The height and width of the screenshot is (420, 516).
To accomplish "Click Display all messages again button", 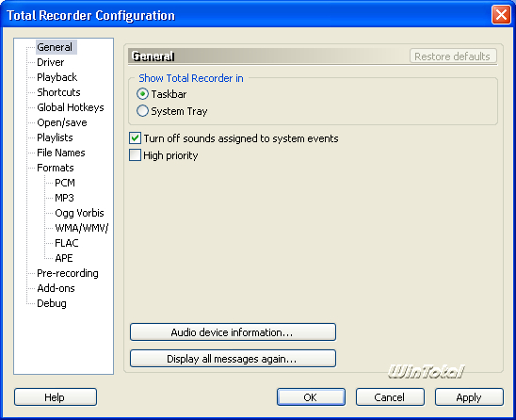I will click(x=233, y=359).
